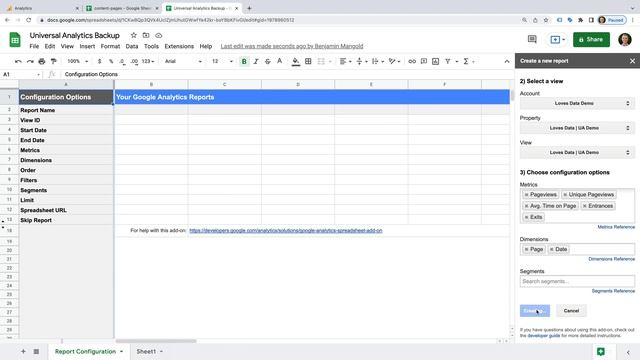
Task: Star the Universal Analytics Backup document
Action: coord(133,36)
